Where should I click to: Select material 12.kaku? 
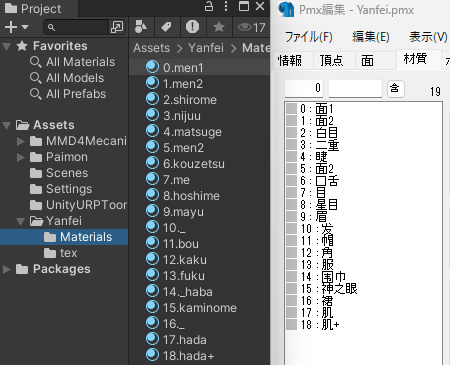199,260
